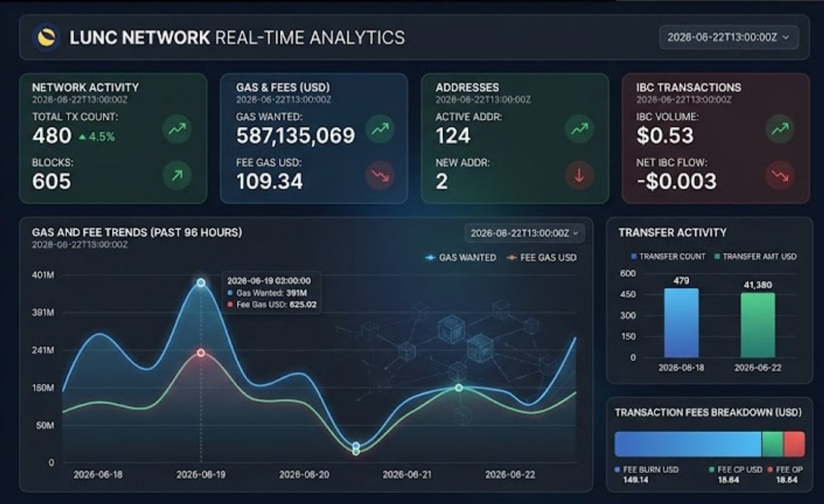
Task: Click the Blocks upward arrow icon
Action: [177, 176]
